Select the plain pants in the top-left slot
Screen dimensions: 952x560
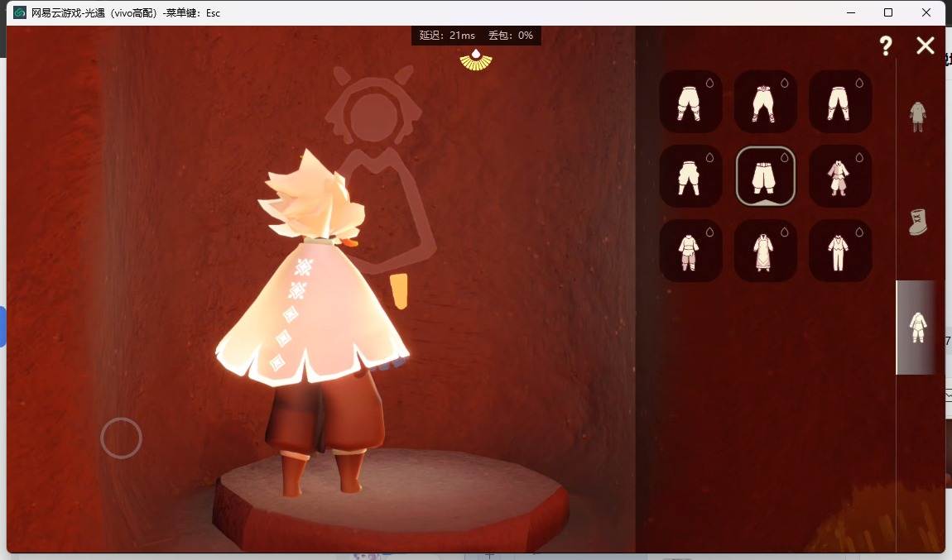(x=691, y=101)
